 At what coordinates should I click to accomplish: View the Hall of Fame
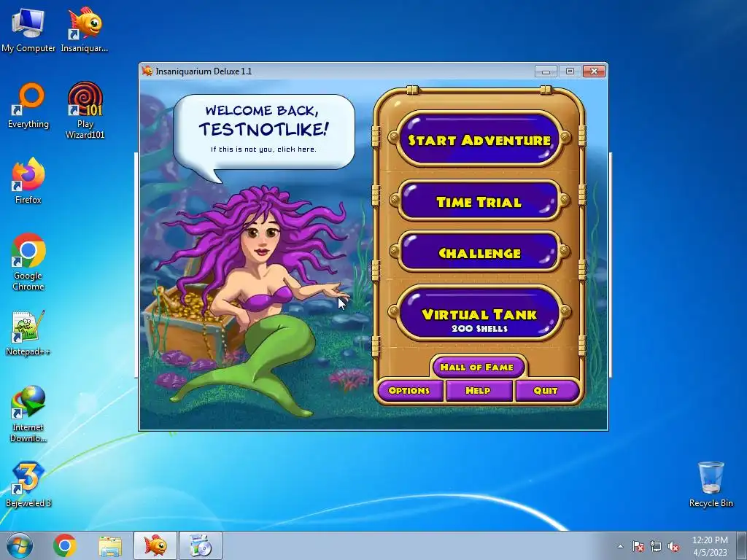pyautogui.click(x=477, y=367)
